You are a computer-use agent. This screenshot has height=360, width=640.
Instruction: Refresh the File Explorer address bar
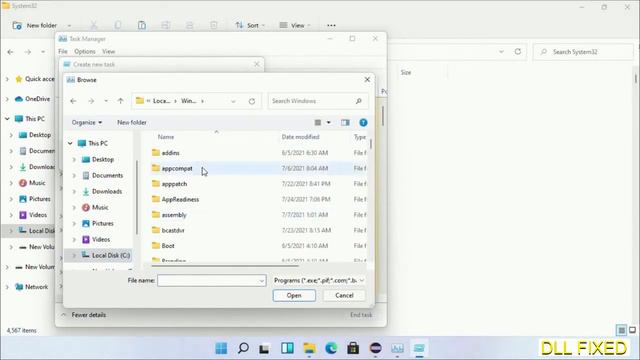pyautogui.click(x=518, y=51)
